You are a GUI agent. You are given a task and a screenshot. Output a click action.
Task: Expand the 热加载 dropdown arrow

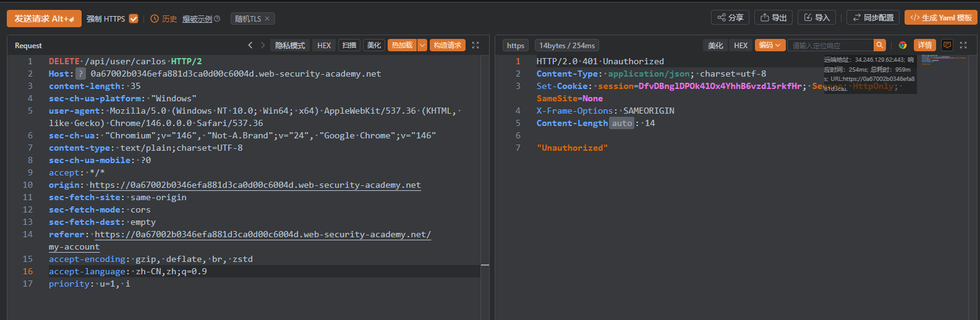pos(422,45)
